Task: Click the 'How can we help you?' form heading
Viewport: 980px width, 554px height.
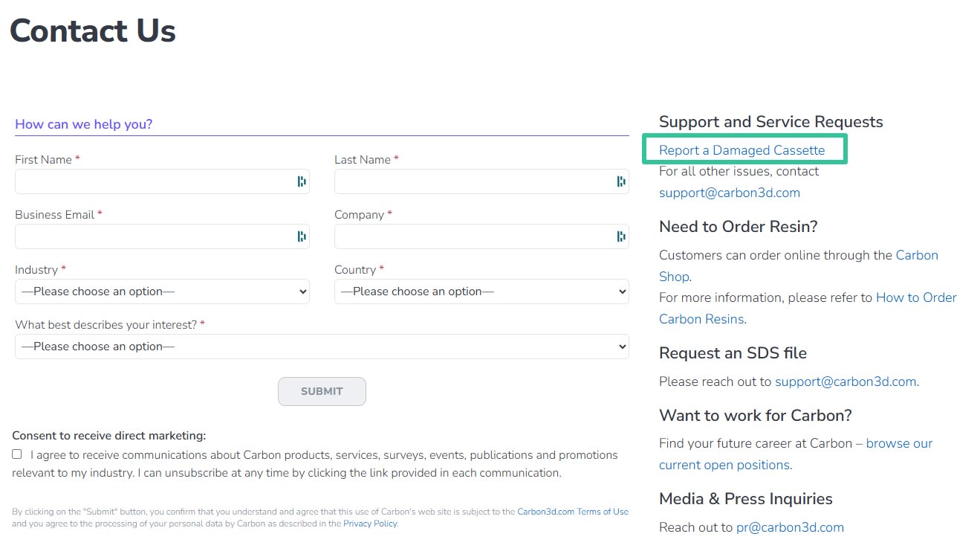Action: click(x=84, y=124)
